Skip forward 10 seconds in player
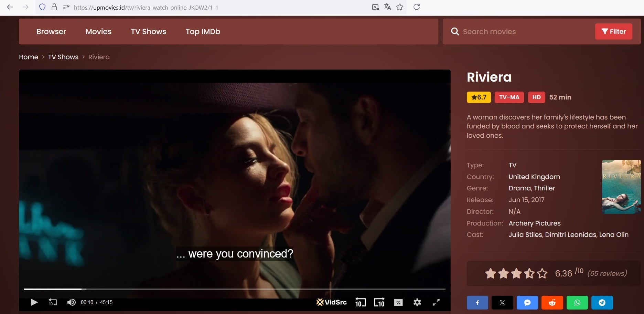This screenshot has height=314, width=644. point(379,302)
